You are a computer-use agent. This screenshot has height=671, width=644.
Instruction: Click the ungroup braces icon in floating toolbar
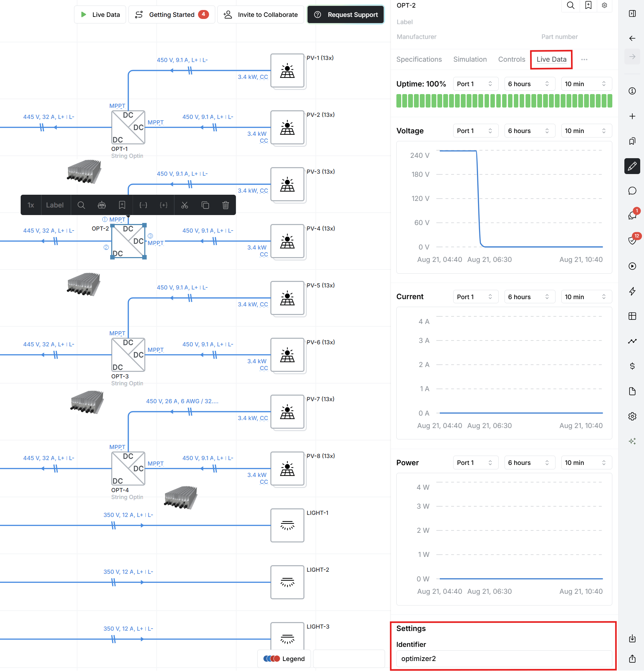coord(143,205)
